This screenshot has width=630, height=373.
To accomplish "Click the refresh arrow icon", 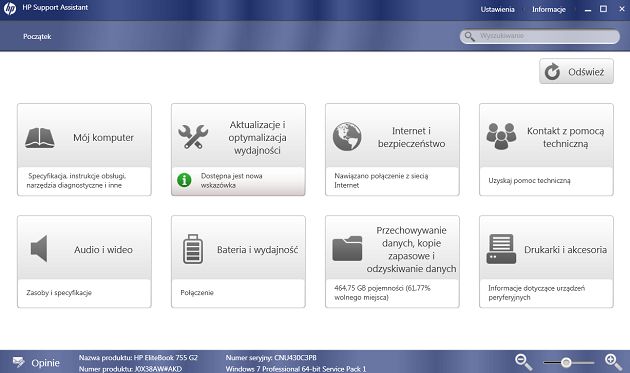I will pos(552,72).
